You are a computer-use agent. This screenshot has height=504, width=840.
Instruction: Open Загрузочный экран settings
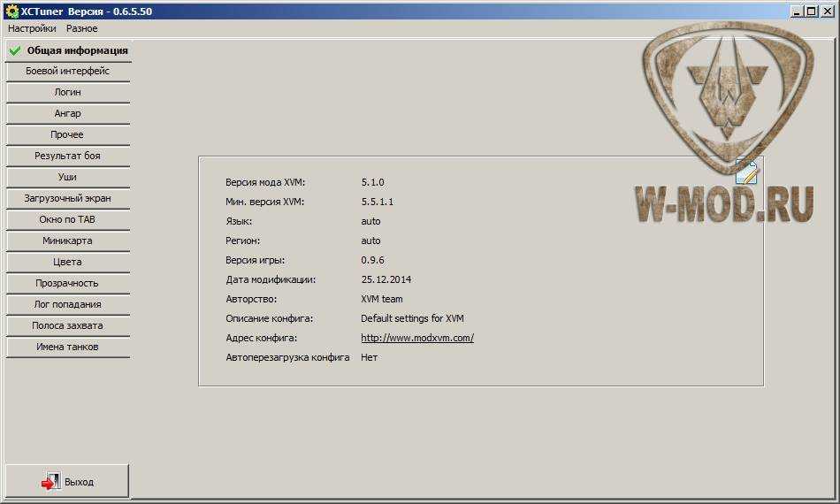[x=68, y=198]
